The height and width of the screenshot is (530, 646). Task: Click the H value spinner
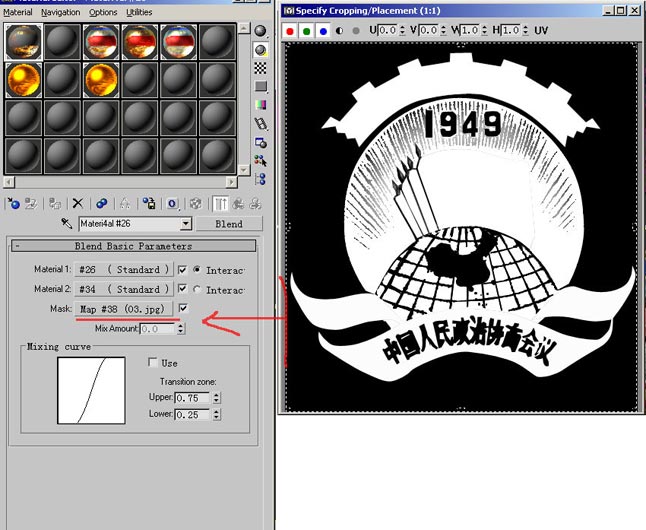(525, 30)
